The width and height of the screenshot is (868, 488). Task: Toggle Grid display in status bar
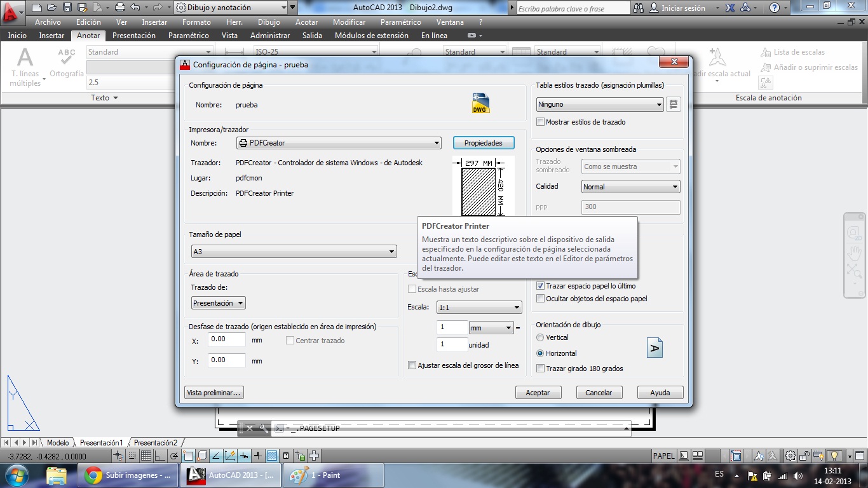point(146,456)
